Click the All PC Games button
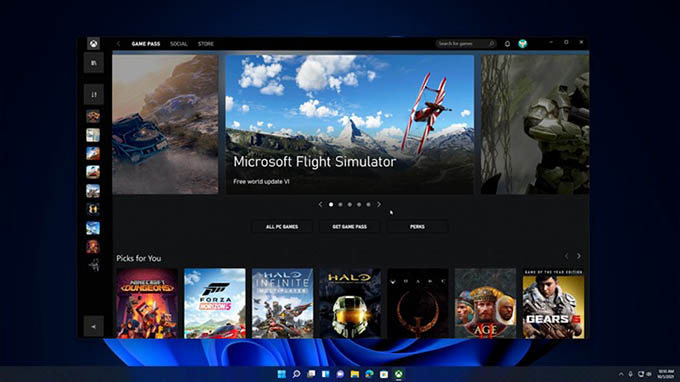This screenshot has width=680, height=382. [x=282, y=227]
